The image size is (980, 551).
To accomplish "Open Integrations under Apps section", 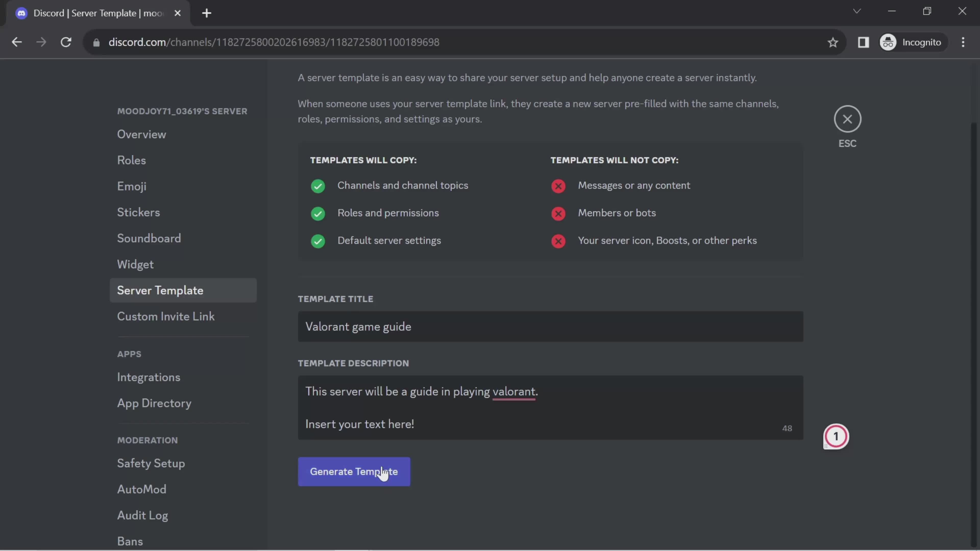I will pyautogui.click(x=148, y=377).
